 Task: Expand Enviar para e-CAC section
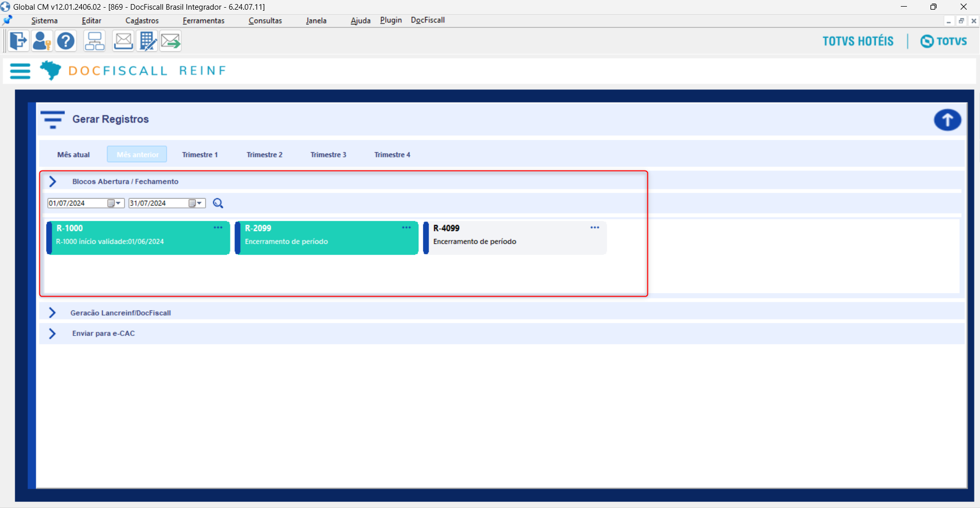pos(53,333)
